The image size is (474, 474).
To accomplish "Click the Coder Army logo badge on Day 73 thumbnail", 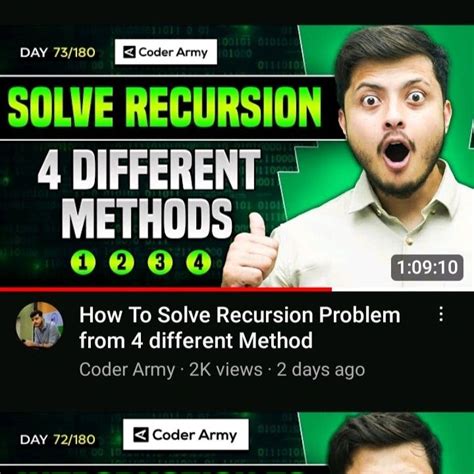I will 166,52.
